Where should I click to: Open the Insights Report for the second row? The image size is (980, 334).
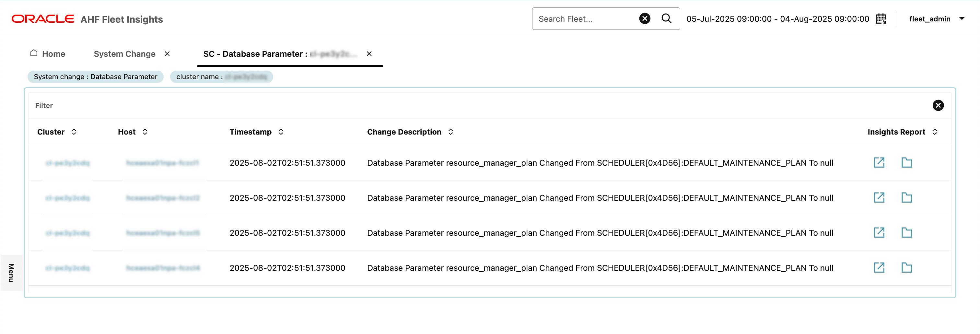[x=880, y=197]
